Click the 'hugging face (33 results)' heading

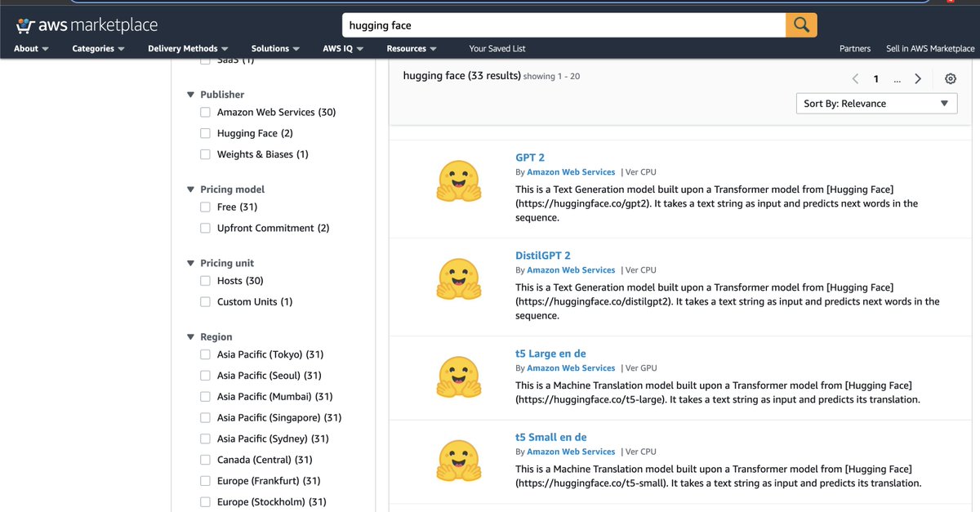click(x=462, y=76)
